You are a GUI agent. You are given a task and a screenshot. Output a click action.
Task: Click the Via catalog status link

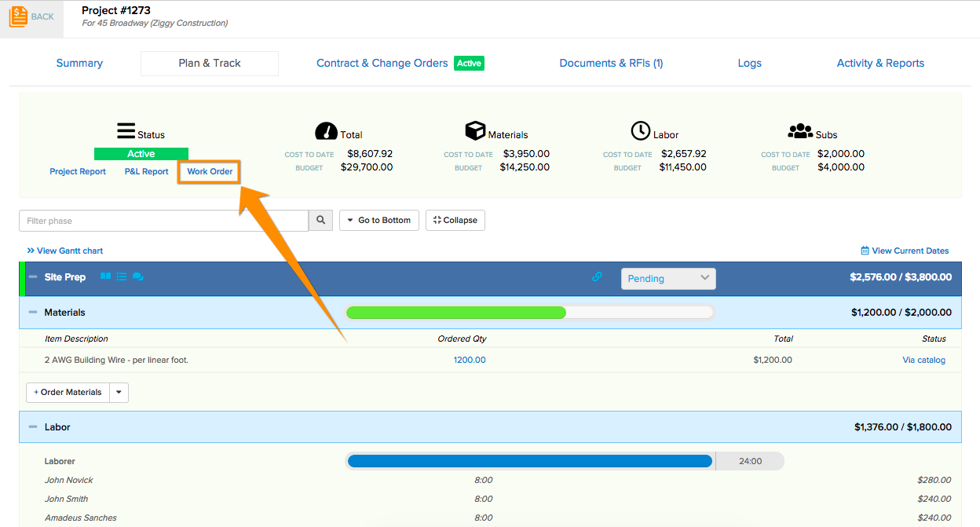(x=924, y=360)
